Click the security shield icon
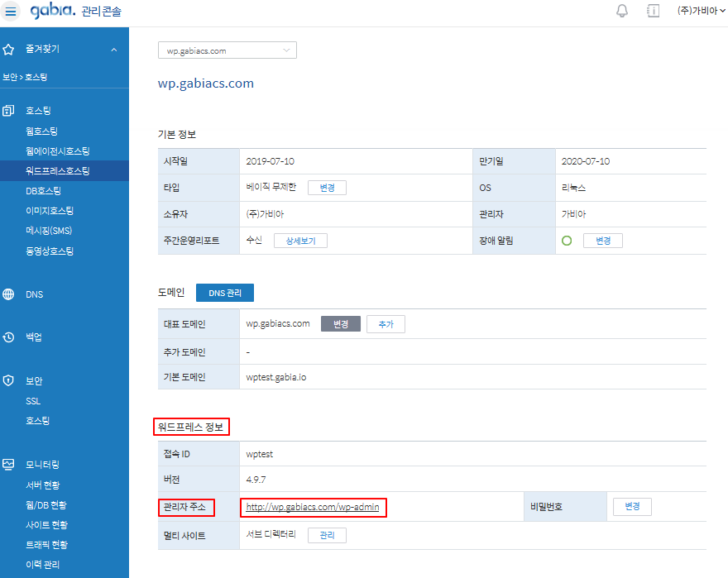Screen dimensions: 728x578 pyautogui.click(x=8, y=380)
